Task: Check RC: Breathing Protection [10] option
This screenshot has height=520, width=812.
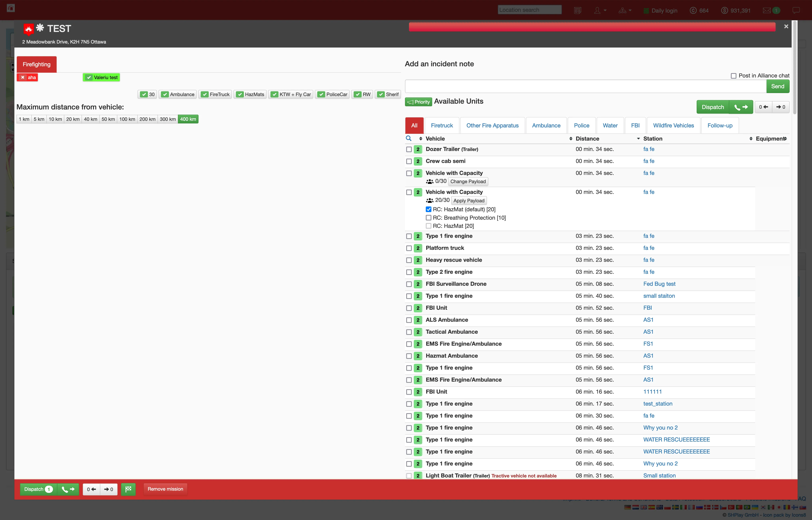Action: click(x=428, y=218)
